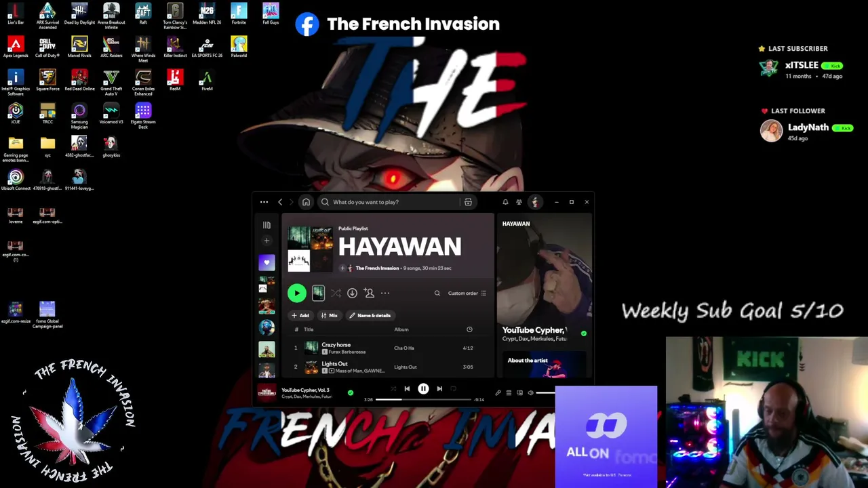Go back in Spotify navigation

pyautogui.click(x=280, y=202)
